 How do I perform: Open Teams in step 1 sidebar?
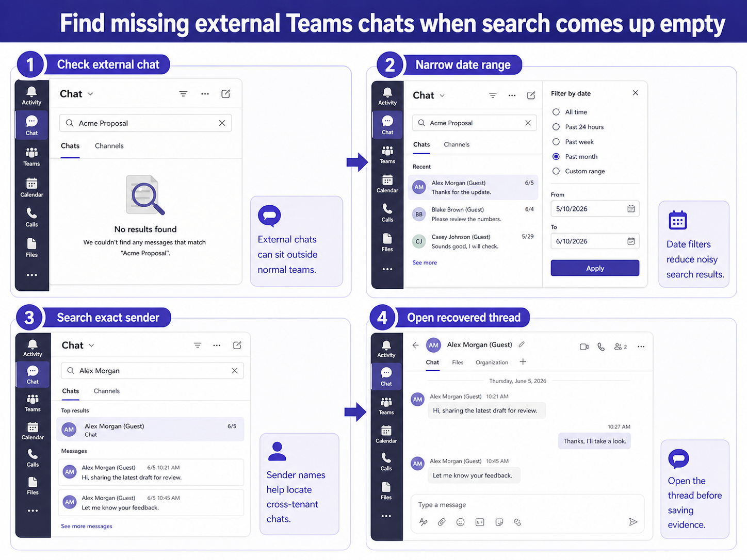(31, 157)
